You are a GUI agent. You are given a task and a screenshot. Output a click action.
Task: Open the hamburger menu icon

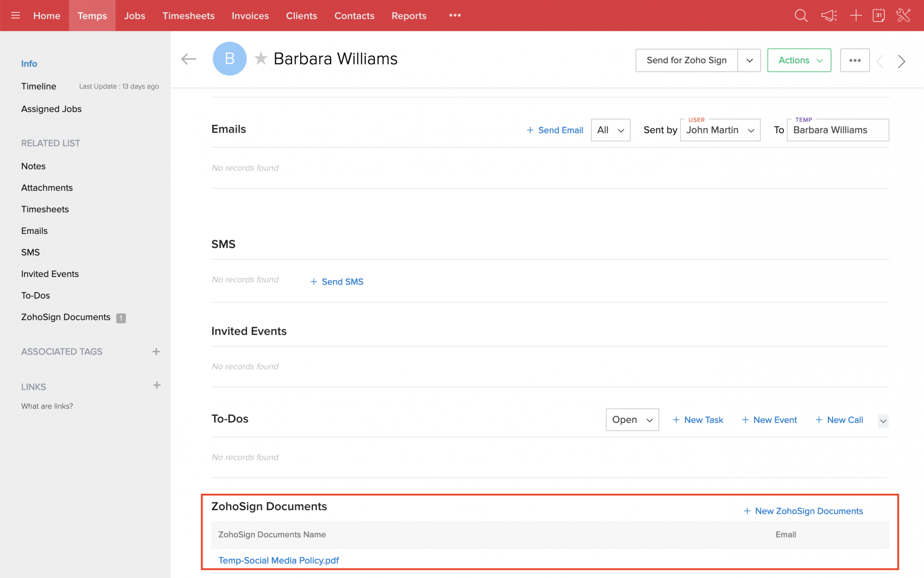coord(15,15)
